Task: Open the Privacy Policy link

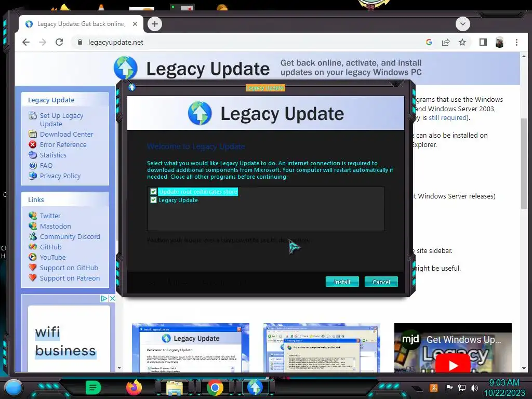Action: (60, 176)
